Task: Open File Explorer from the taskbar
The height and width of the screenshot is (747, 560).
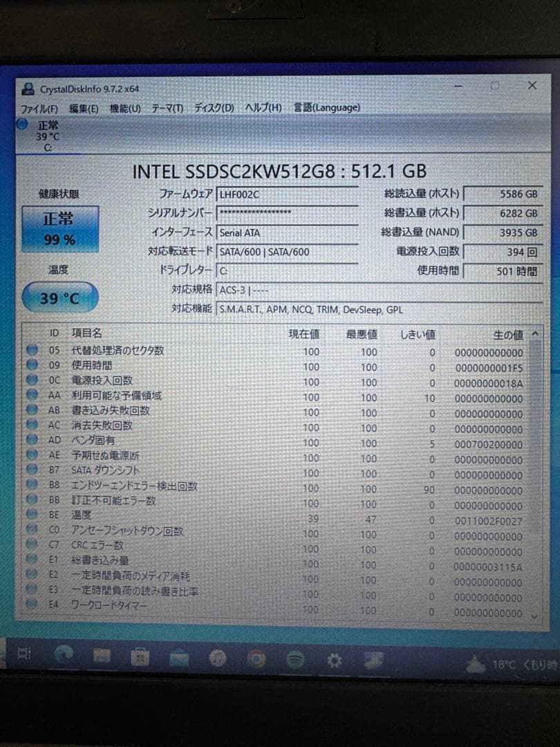Action: [x=102, y=656]
